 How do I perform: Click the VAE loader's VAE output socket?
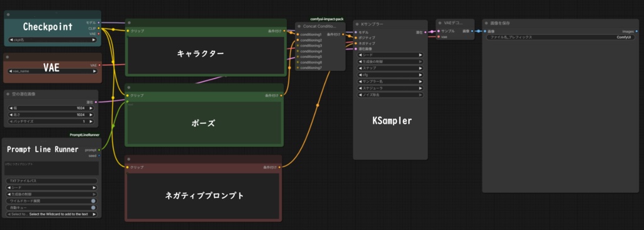99,65
